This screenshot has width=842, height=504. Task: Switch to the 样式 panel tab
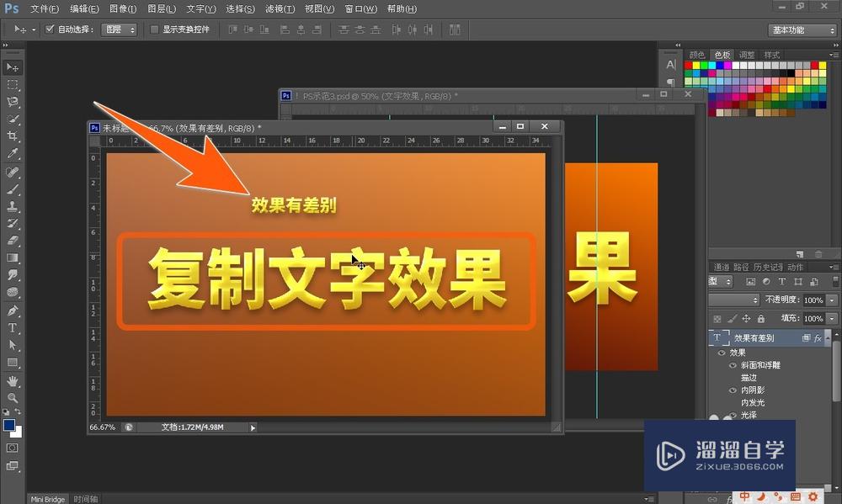tap(771, 55)
